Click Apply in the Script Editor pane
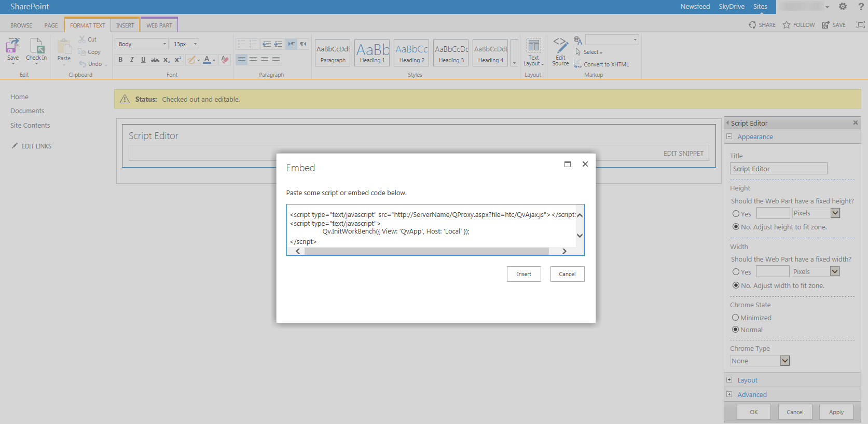Viewport: 868px width, 424px height. [836, 412]
